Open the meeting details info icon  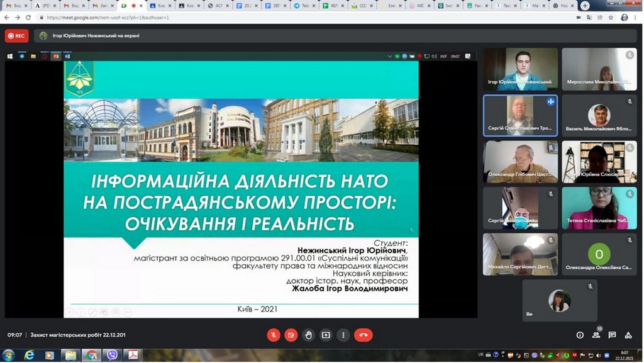(x=580, y=335)
